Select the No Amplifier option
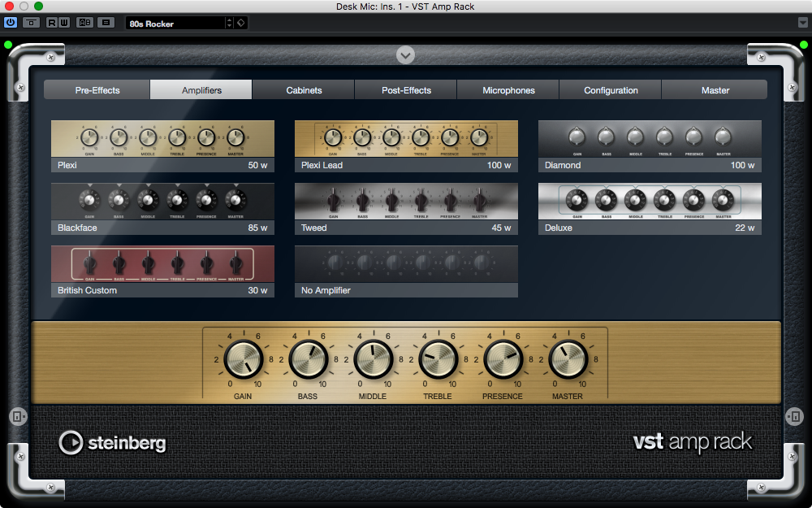Image resolution: width=812 pixels, height=508 pixels. 406,271
